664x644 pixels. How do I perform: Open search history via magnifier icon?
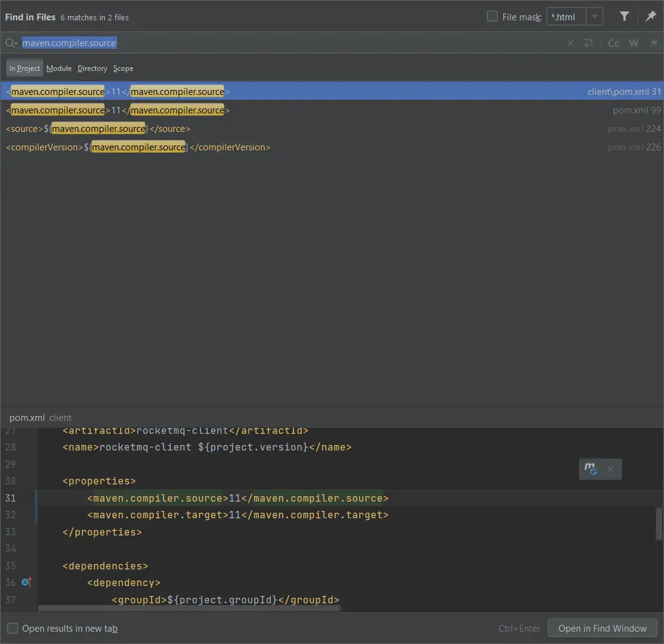click(x=11, y=43)
